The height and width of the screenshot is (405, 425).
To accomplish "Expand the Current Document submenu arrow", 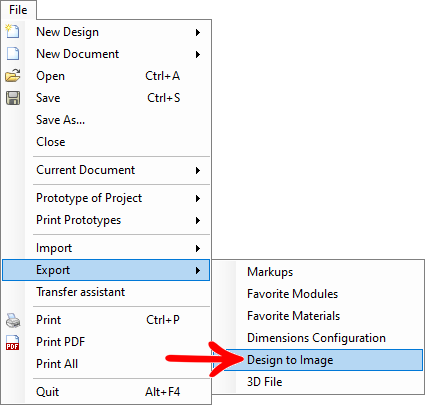I will point(198,170).
